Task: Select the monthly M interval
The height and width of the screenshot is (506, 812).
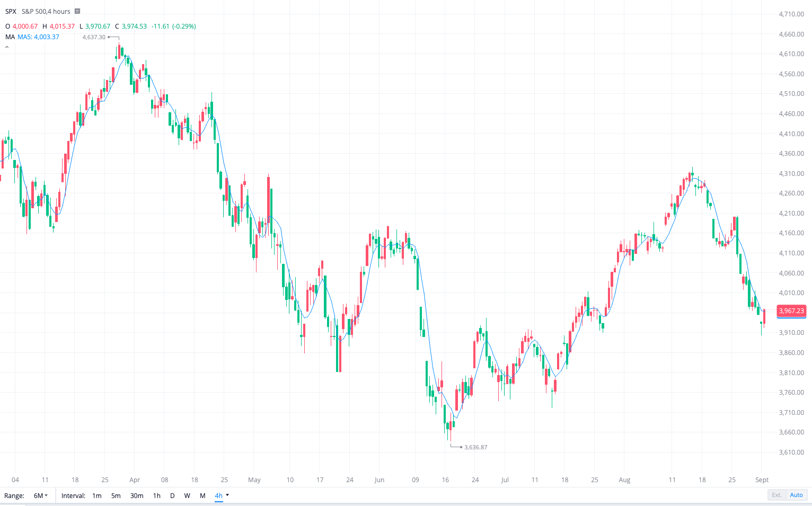Action: coord(202,495)
